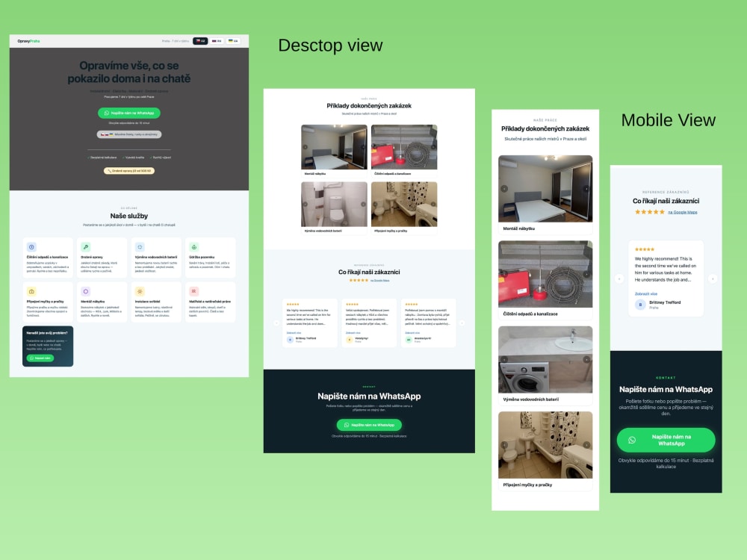Click the desktop 'na Google Maps' link
This screenshot has width=747, height=560.
[379, 281]
